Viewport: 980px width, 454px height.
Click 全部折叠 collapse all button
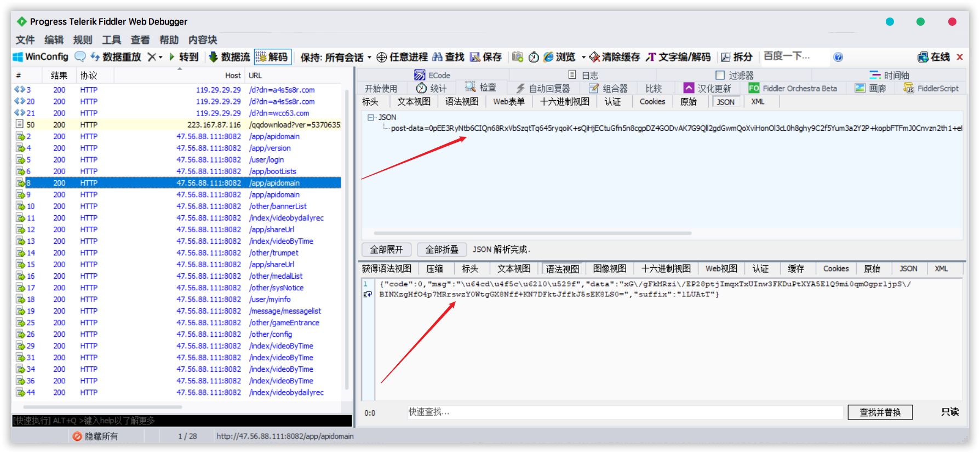[442, 249]
